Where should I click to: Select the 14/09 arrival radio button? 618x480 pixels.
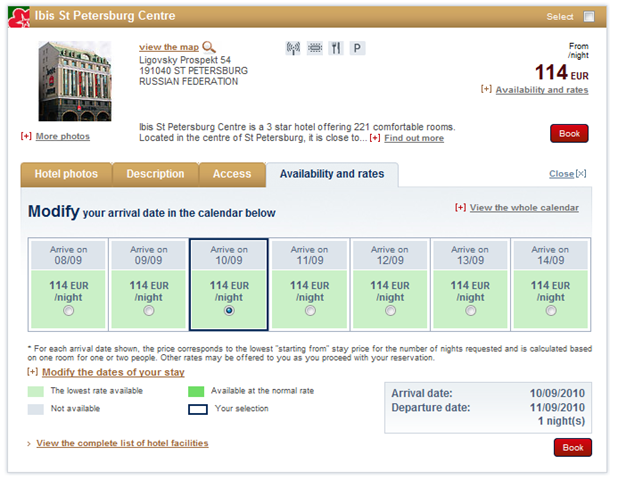tap(551, 311)
